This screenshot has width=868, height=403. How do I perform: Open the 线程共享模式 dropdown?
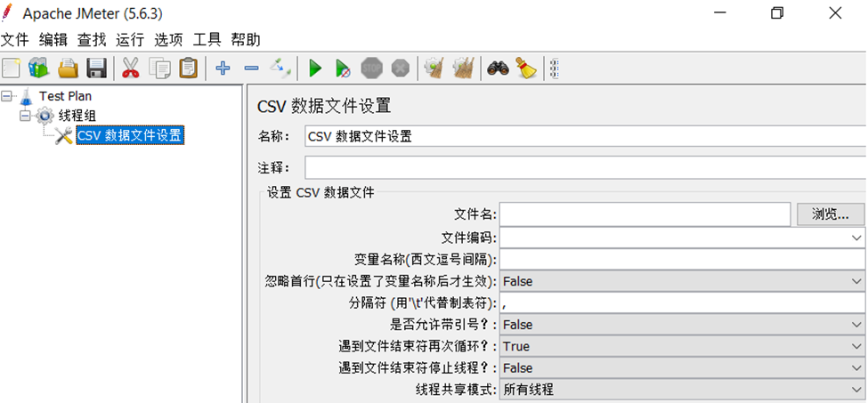pos(856,390)
